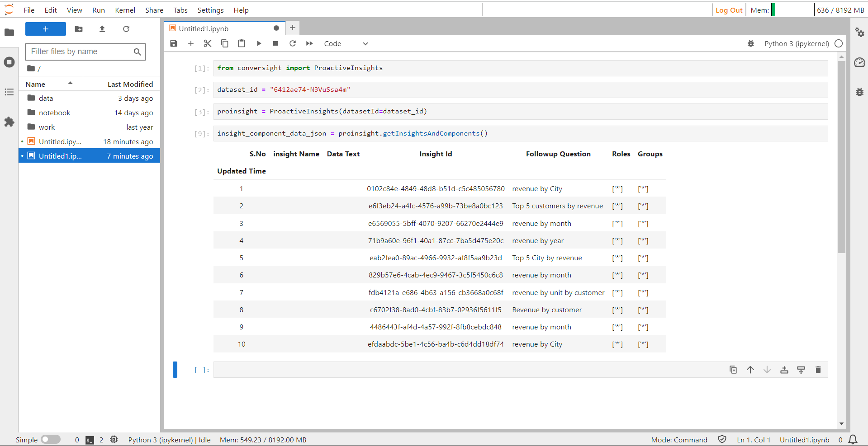Click the root folder breadcrumb icon

pos(31,68)
